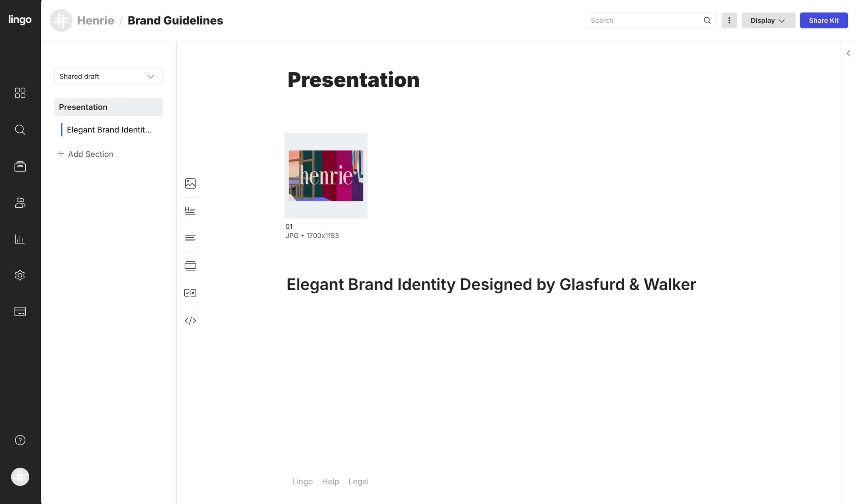
Task: Open the settings gear icon
Action: (20, 275)
